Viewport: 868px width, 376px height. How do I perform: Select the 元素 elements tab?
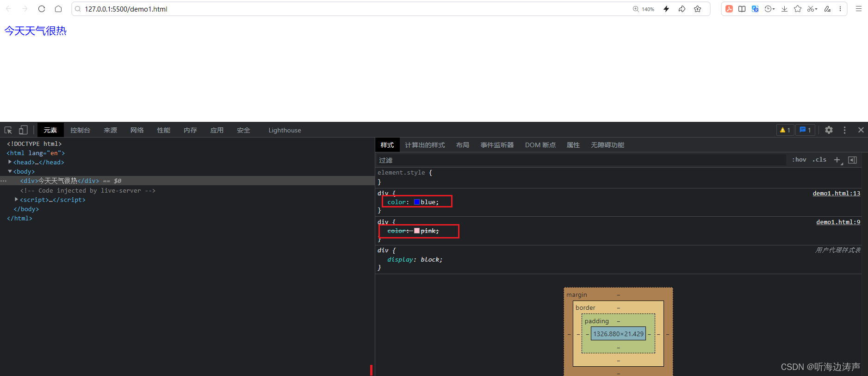(x=50, y=130)
